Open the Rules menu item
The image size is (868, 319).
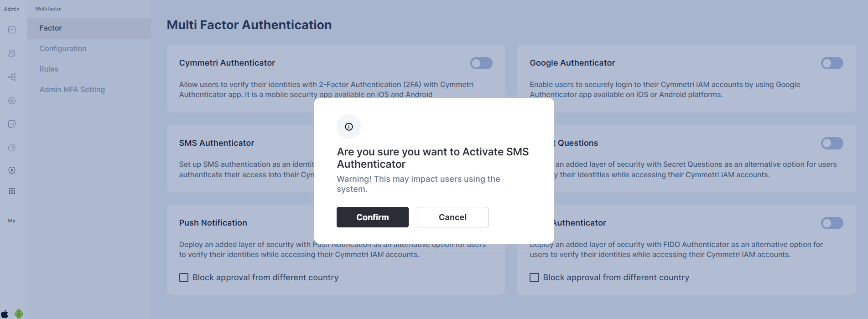[x=49, y=69]
